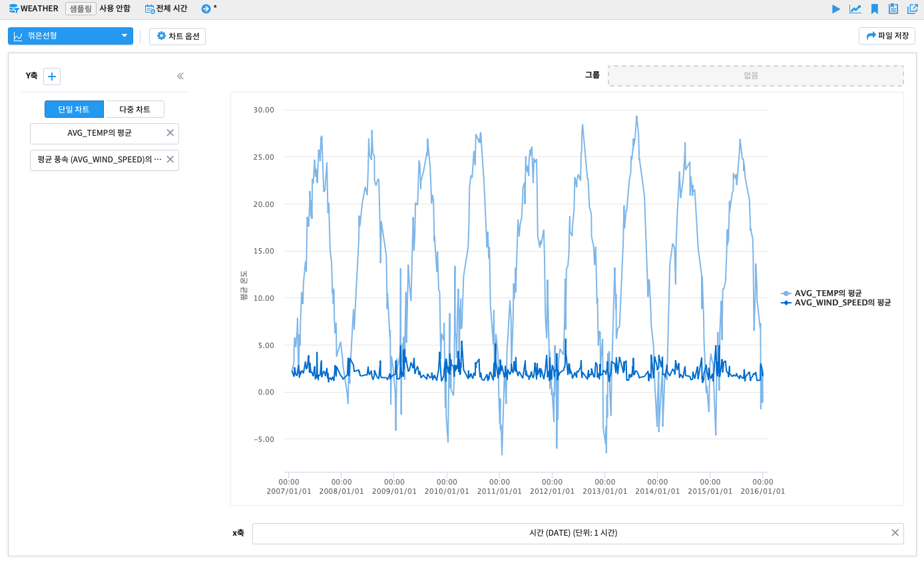Open the saved bookmark list icon
The width and height of the screenshot is (924, 563).
[893, 9]
